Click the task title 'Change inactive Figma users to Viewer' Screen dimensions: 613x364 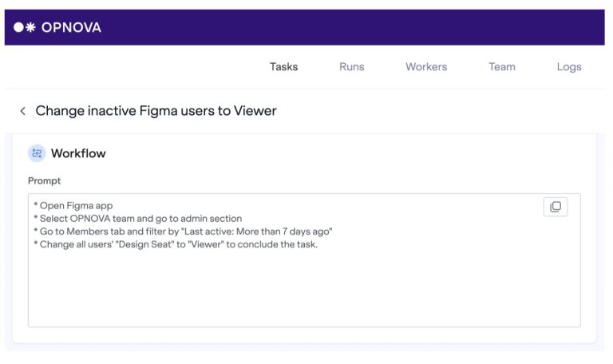156,111
